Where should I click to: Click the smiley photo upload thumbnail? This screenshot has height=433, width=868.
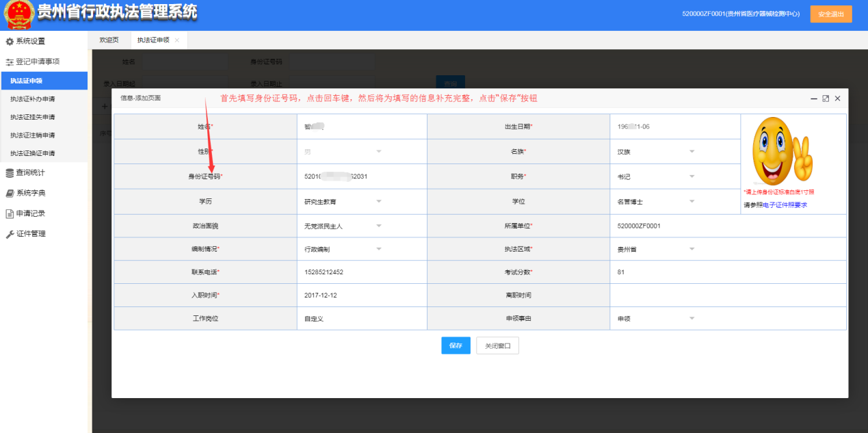coord(782,151)
